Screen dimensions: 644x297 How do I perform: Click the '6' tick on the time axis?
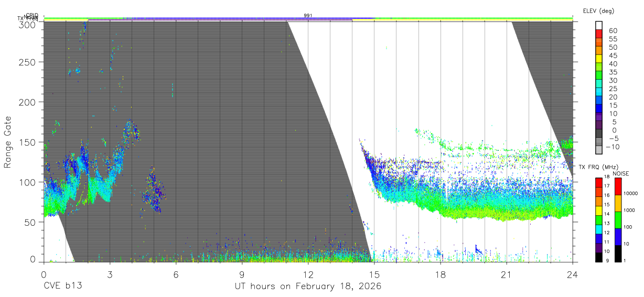tap(176, 274)
